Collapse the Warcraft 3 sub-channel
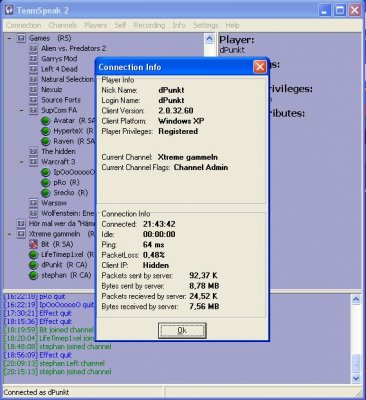 [x=22, y=162]
